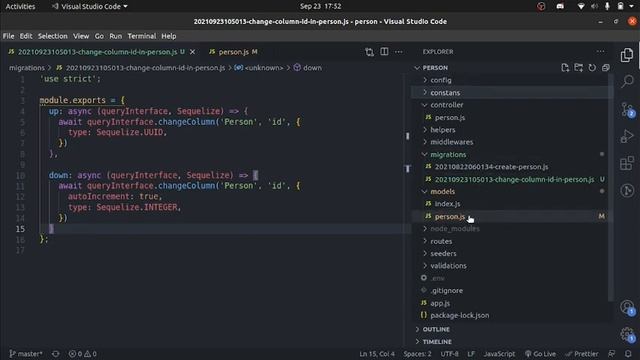This screenshot has width=640, height=360.
Task: Open the .gitignore file
Action: click(447, 291)
